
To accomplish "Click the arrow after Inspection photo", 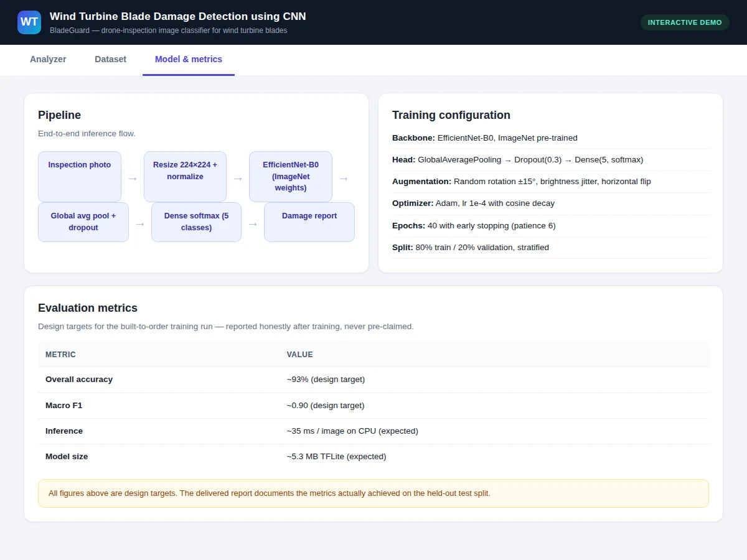I will [133, 179].
